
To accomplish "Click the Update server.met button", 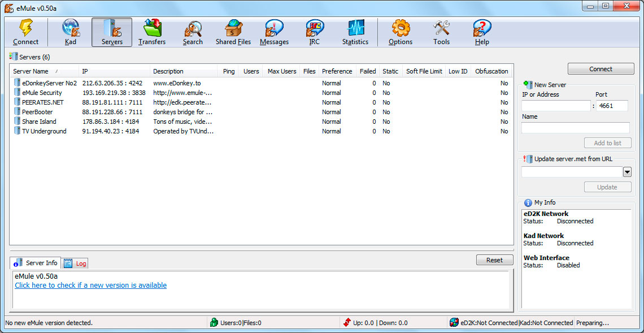I will (607, 187).
